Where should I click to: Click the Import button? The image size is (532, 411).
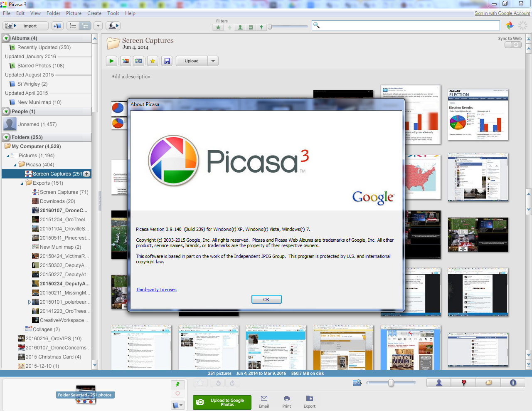25,26
